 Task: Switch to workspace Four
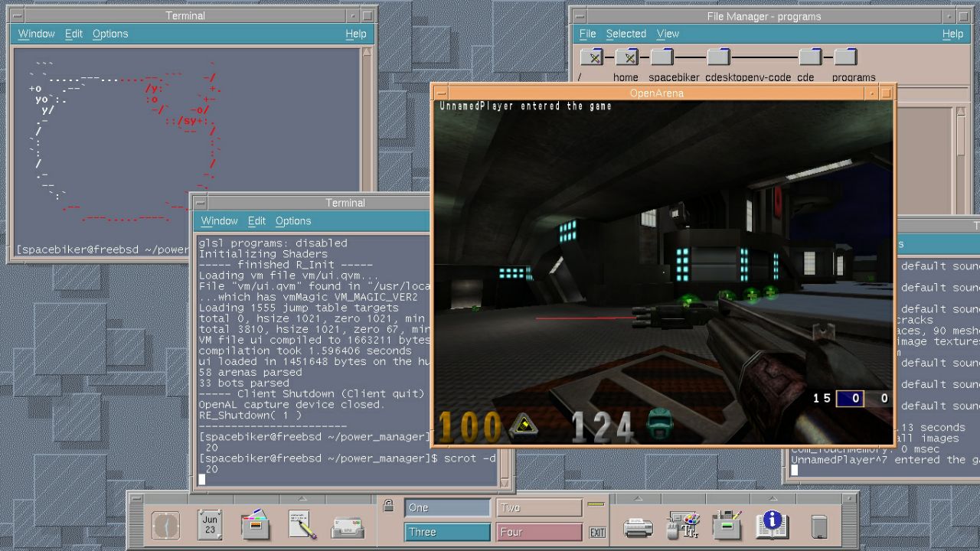point(539,532)
